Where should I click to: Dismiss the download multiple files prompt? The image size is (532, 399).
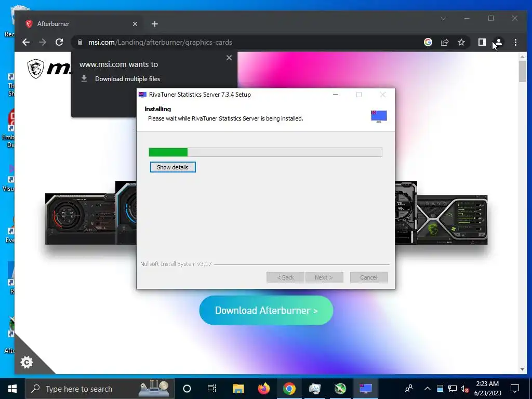pyautogui.click(x=229, y=58)
